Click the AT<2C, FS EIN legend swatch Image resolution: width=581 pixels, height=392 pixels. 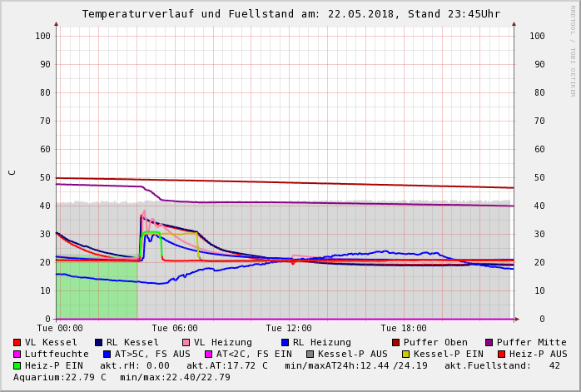coord(208,354)
